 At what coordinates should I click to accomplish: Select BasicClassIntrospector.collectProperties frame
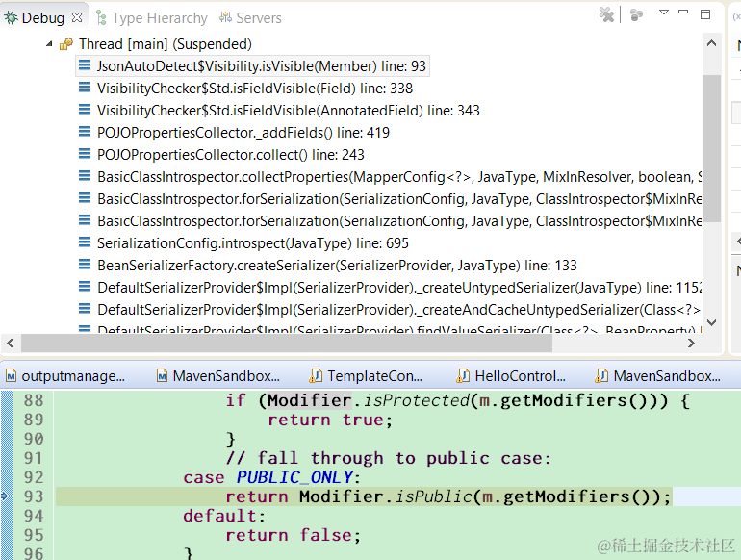point(399,177)
